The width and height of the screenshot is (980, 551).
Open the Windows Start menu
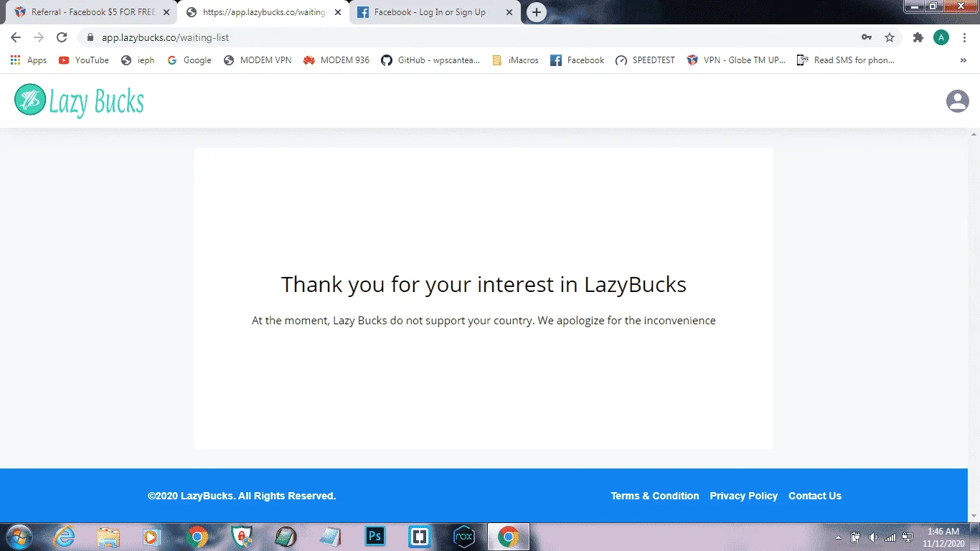18,537
